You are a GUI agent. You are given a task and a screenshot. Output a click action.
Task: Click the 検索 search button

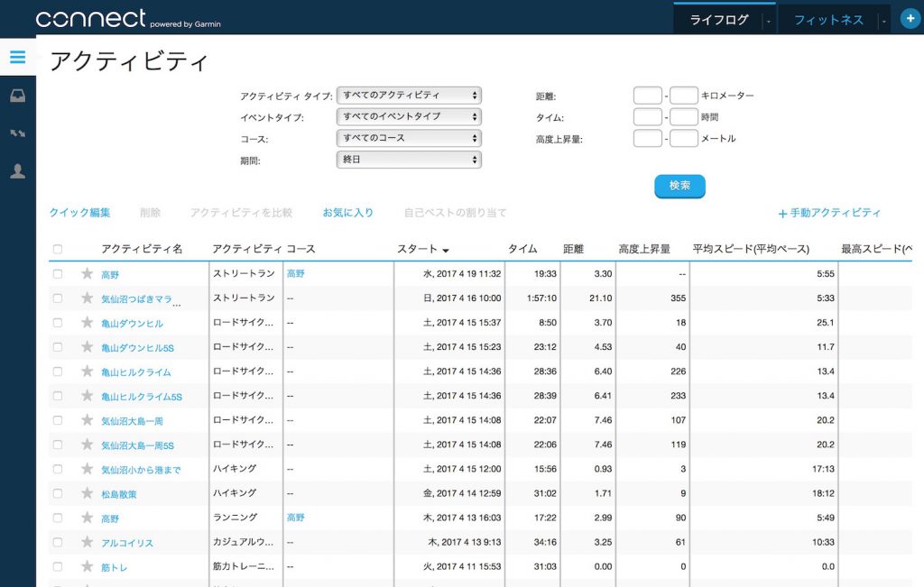[x=679, y=186]
